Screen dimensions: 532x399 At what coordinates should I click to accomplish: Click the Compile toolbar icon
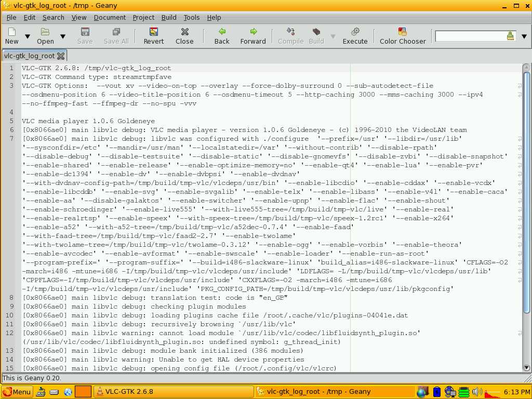(x=291, y=32)
